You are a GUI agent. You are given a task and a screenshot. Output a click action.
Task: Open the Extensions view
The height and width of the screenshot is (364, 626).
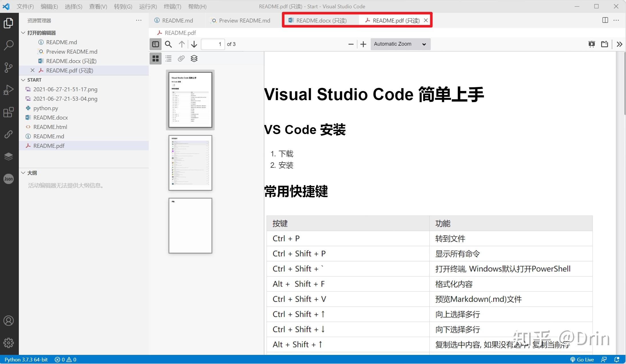[x=9, y=112]
